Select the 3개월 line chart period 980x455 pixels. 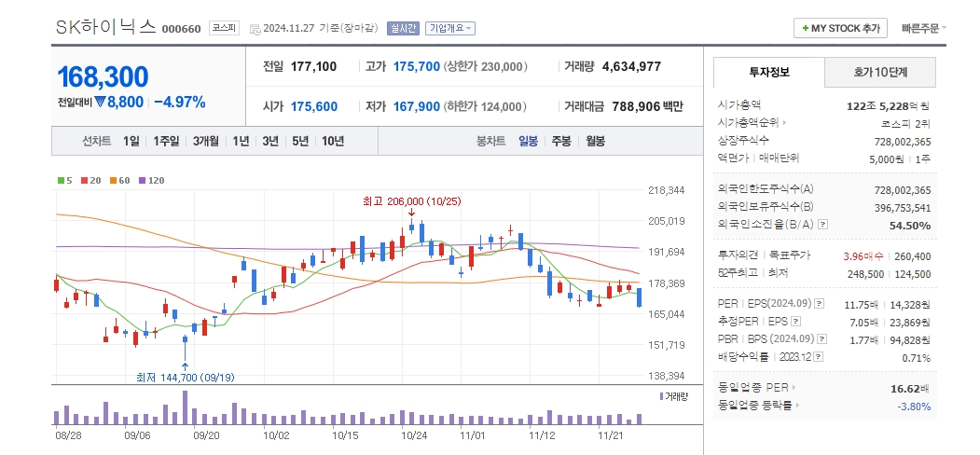(206, 141)
